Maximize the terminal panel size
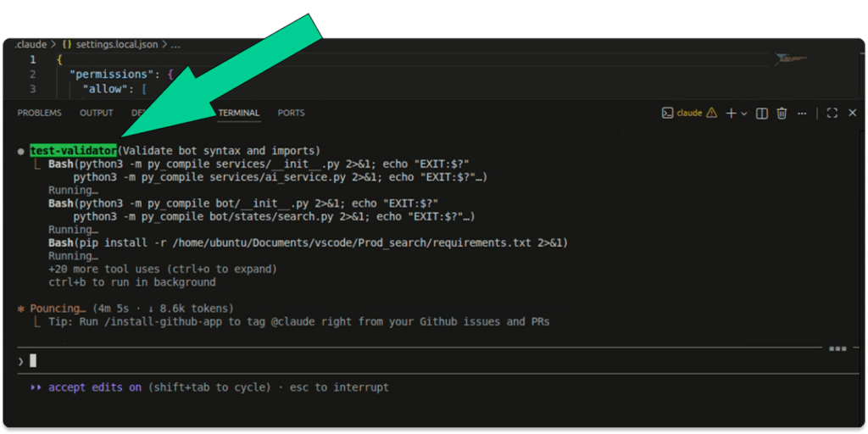Image resolution: width=868 pixels, height=434 pixels. tap(832, 113)
